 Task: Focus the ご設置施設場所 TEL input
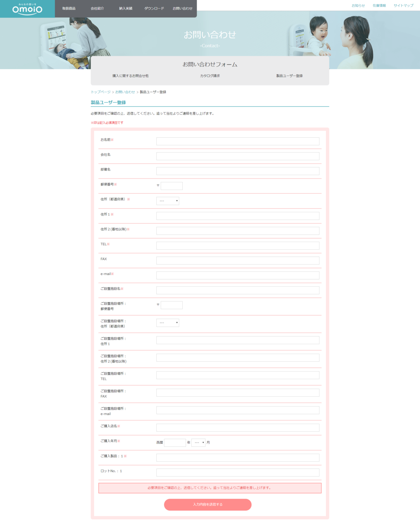pos(238,375)
